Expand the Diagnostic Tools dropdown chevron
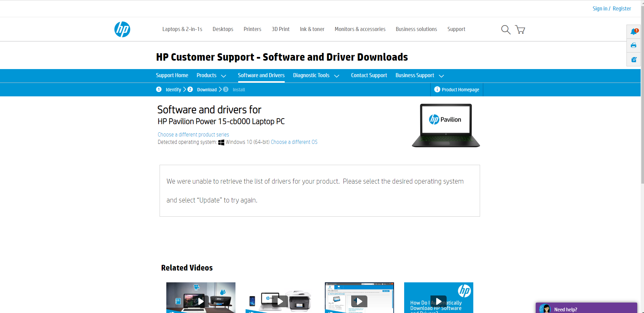 [336, 76]
